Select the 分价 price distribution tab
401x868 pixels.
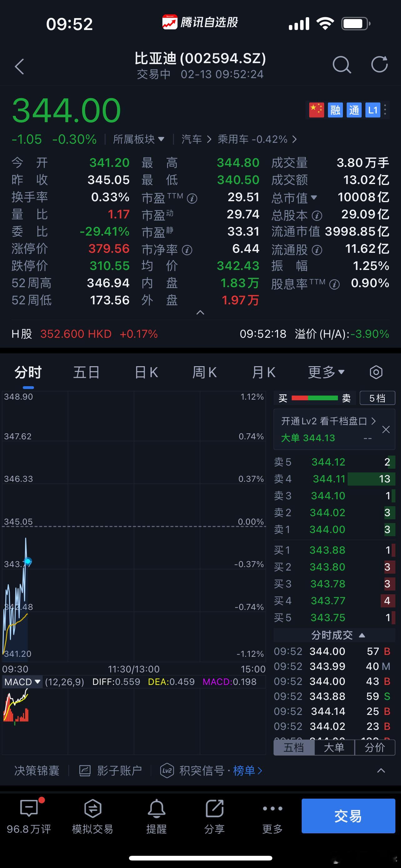[x=375, y=747]
